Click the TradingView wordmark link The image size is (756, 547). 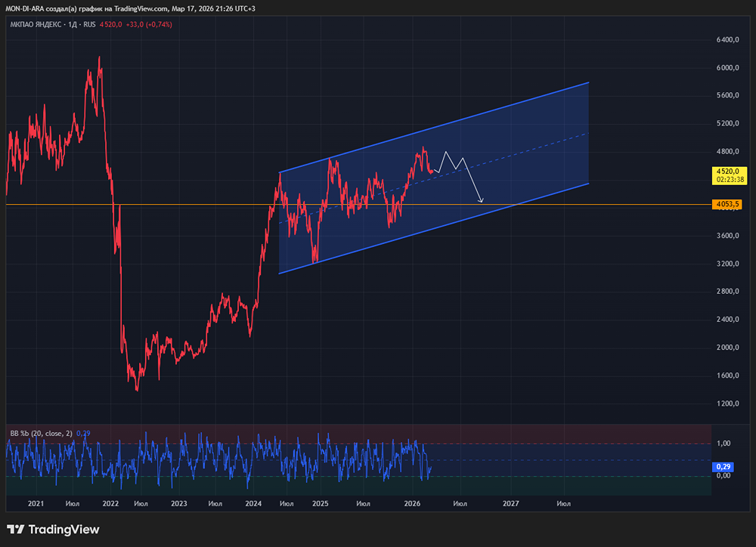64,530
